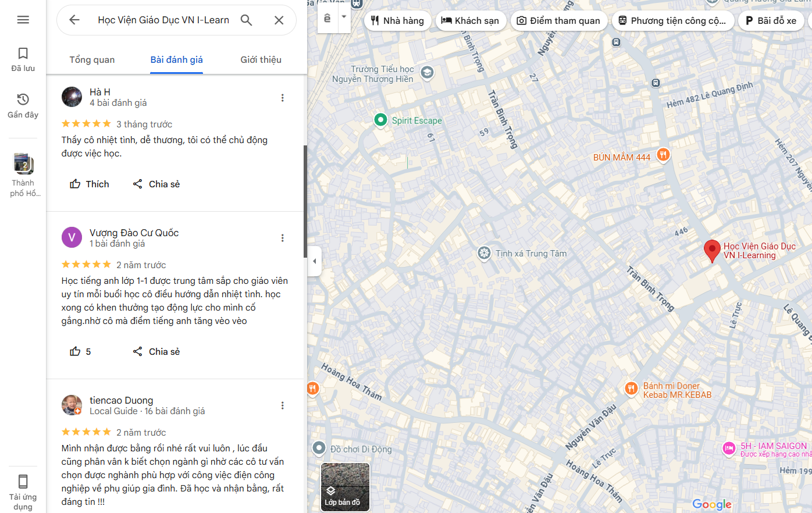Image resolution: width=812 pixels, height=513 pixels.
Task: Open more options for Hà H's review
Action: click(x=283, y=98)
